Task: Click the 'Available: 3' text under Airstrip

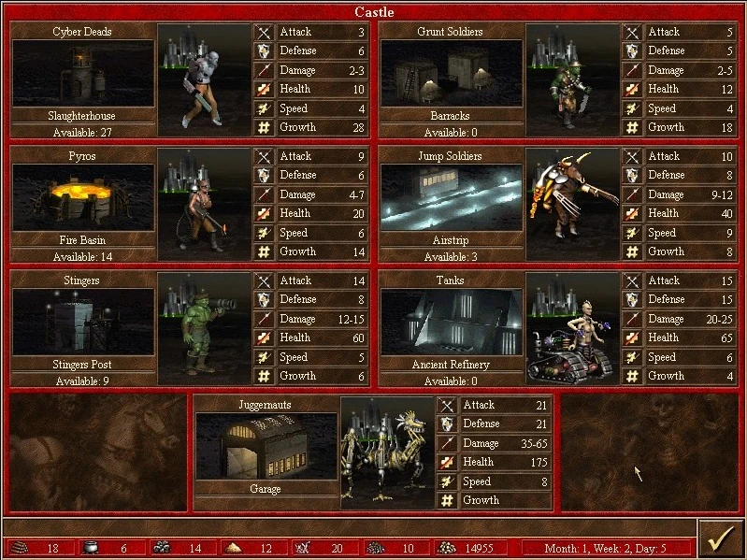Action: 451,257
